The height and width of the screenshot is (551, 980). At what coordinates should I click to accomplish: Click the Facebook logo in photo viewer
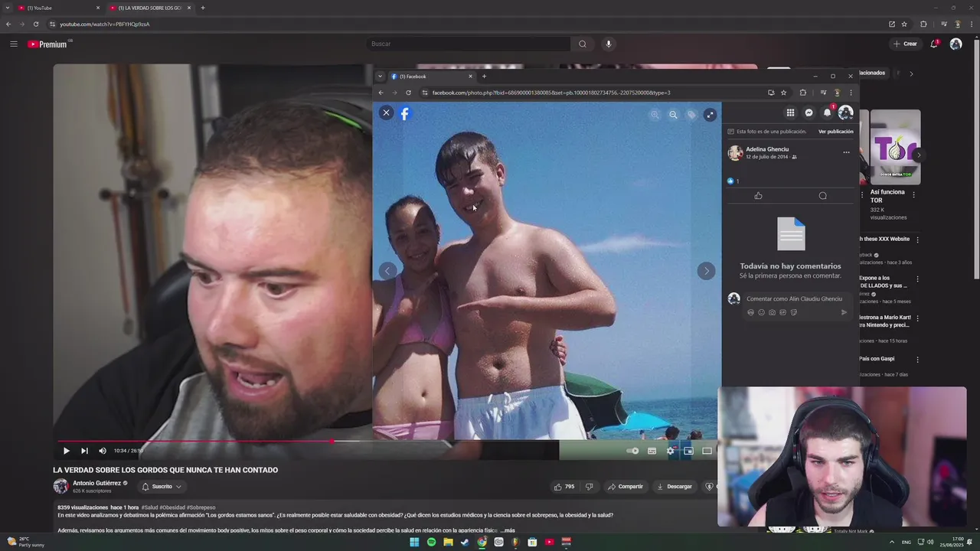[405, 113]
